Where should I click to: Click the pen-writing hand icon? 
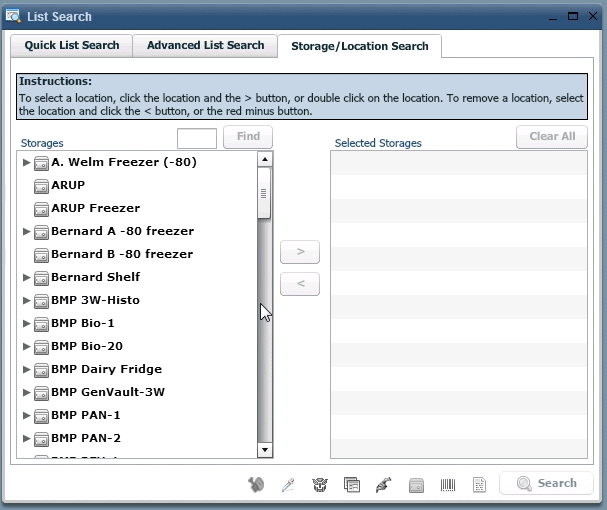click(x=384, y=484)
